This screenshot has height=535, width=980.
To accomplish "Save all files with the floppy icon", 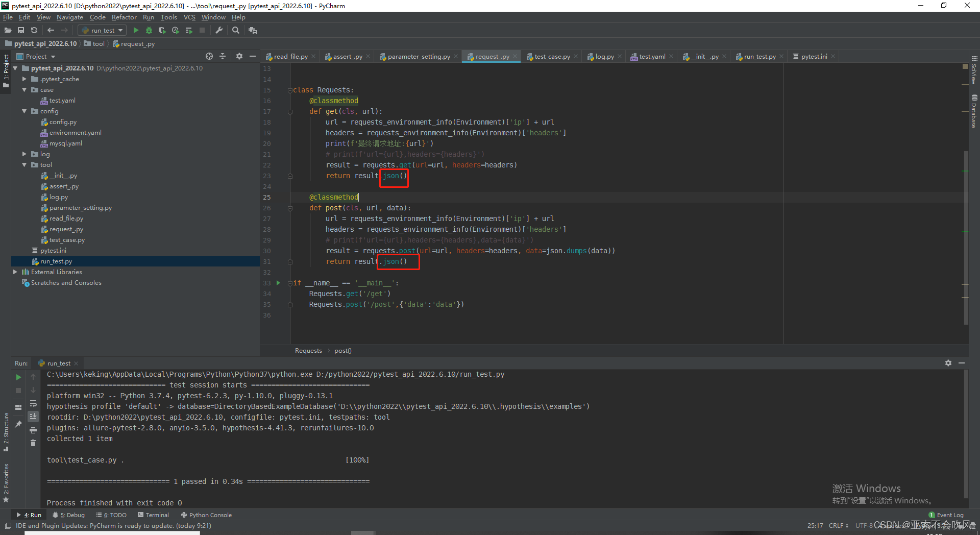I will click(21, 31).
